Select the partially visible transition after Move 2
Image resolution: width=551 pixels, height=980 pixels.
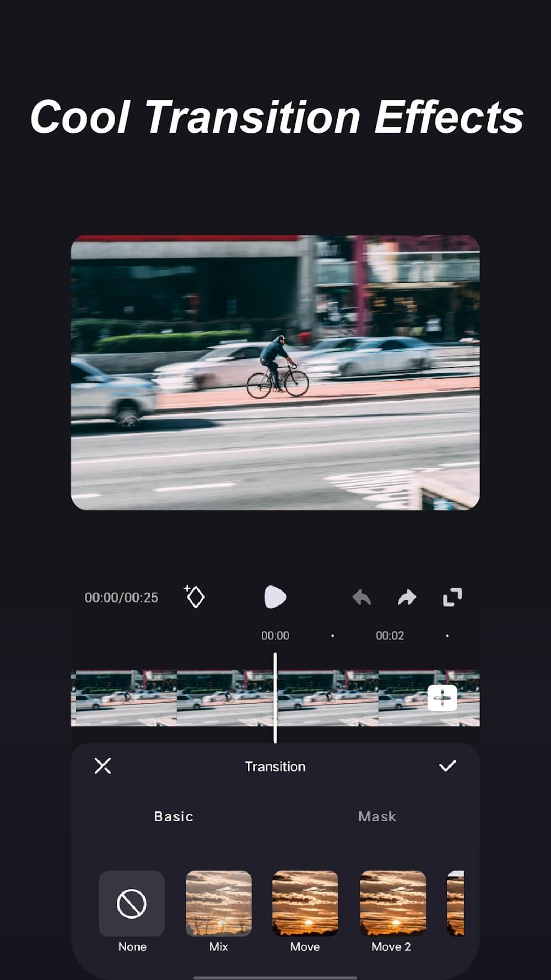point(455,903)
